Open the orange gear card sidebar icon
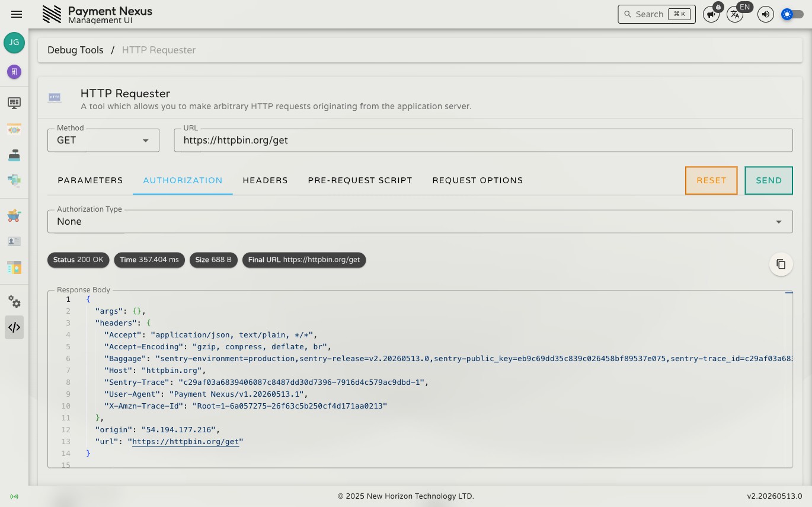Viewport: 812px width, 507px height. point(14,129)
